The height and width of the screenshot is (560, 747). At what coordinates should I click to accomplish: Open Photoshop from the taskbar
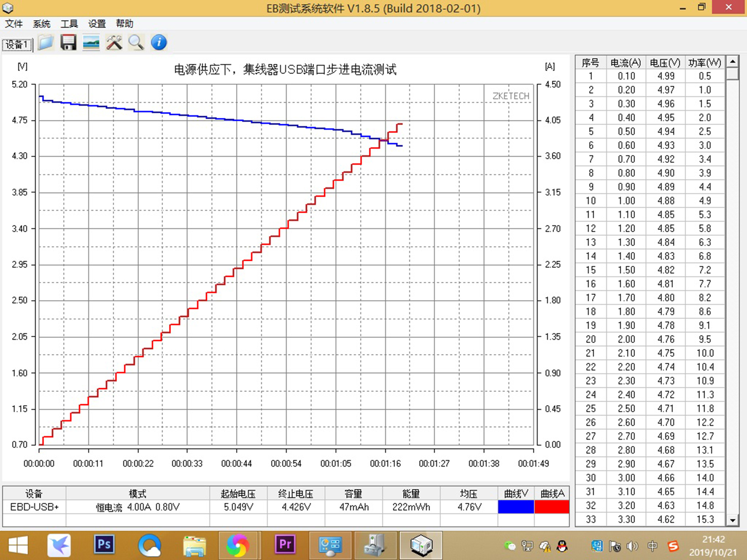pyautogui.click(x=104, y=544)
